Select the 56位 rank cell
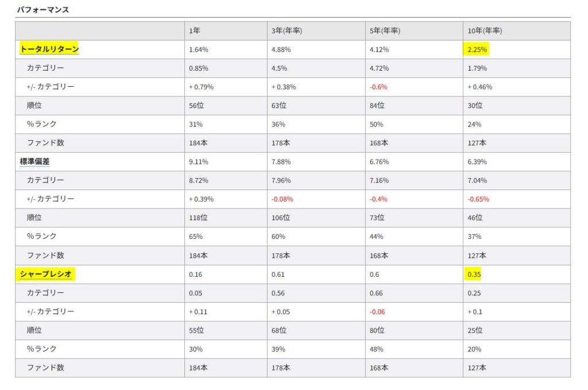This screenshot has width=588, height=390. coord(196,106)
